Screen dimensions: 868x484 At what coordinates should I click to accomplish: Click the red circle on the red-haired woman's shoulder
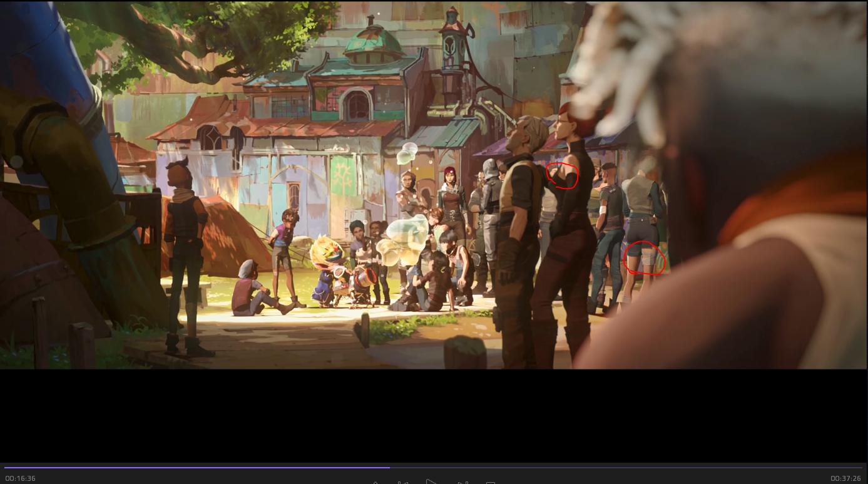tap(563, 176)
